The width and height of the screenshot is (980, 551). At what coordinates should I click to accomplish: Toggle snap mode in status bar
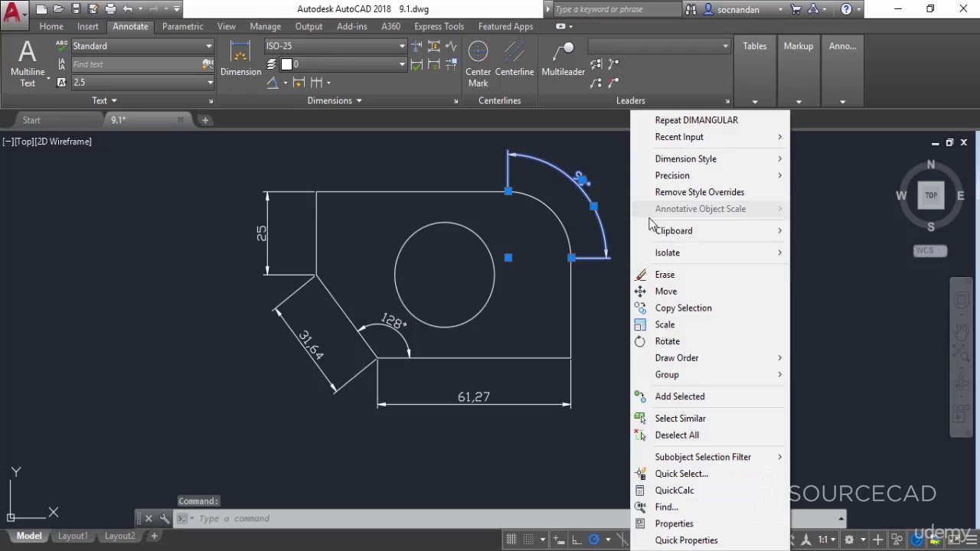point(529,540)
